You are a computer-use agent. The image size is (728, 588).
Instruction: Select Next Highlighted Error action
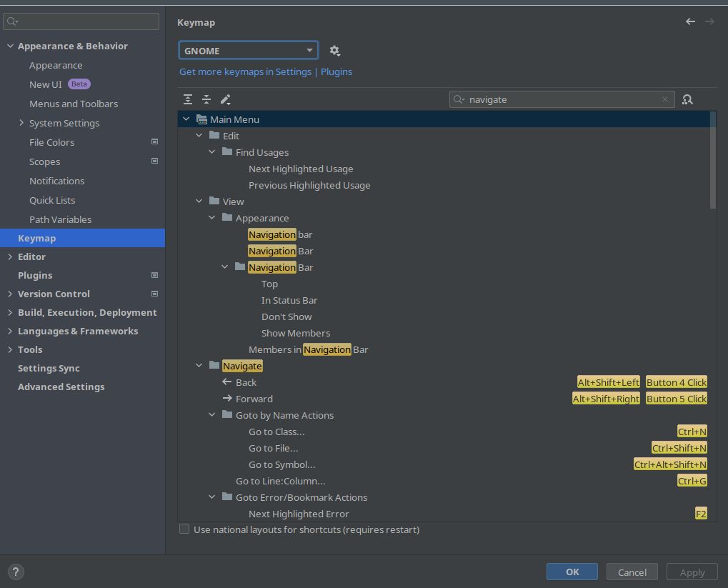point(299,514)
